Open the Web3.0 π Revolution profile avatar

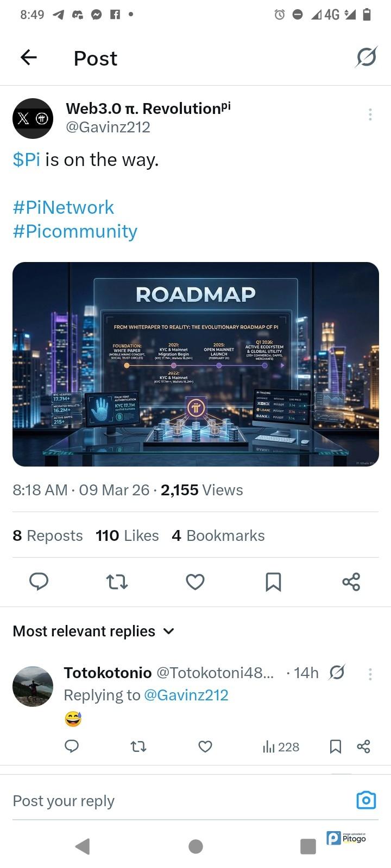[x=33, y=118]
